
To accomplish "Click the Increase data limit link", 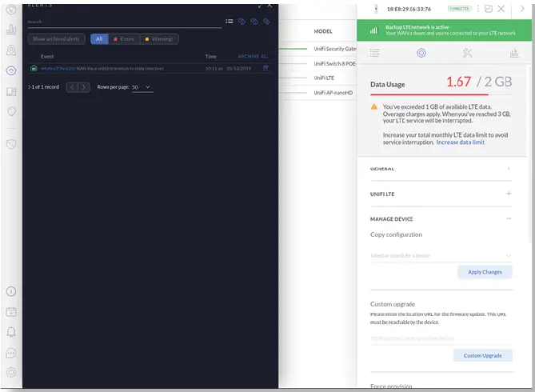I will pyautogui.click(x=461, y=142).
